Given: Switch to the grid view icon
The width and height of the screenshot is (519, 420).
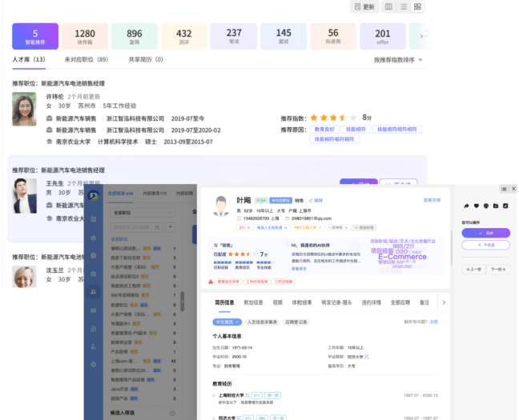Looking at the screenshot, I should point(417,6).
